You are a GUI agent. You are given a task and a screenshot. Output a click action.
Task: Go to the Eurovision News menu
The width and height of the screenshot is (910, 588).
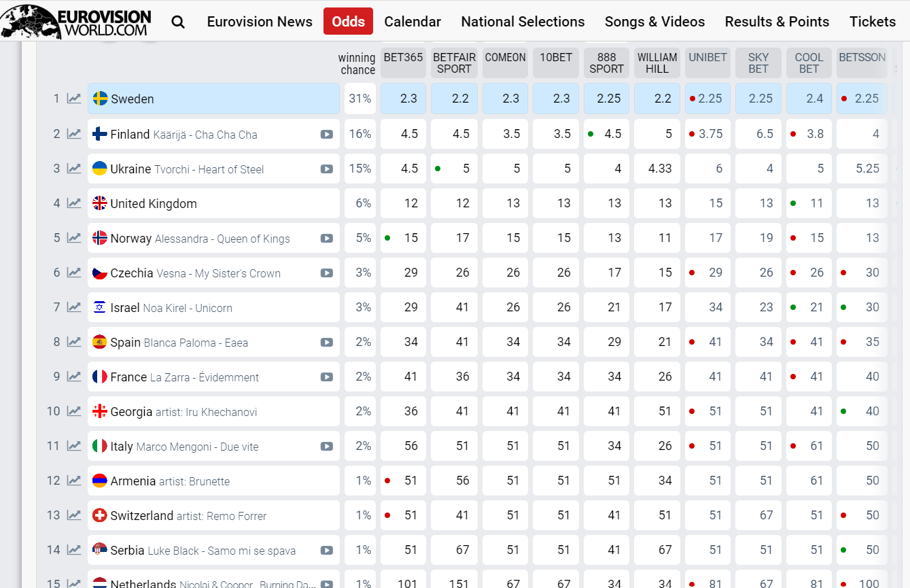(260, 22)
